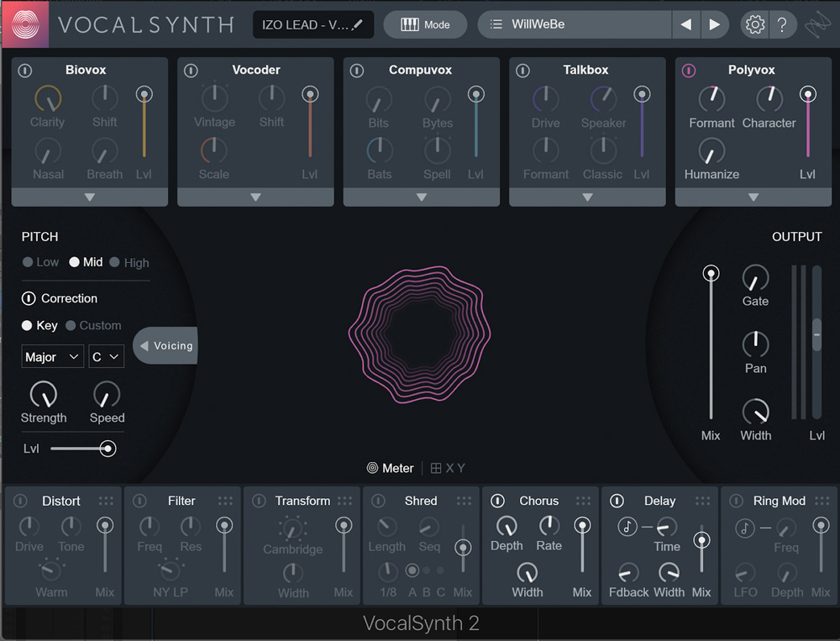Click the Ring Mod note sync icon
The width and height of the screenshot is (840, 641).
click(744, 528)
